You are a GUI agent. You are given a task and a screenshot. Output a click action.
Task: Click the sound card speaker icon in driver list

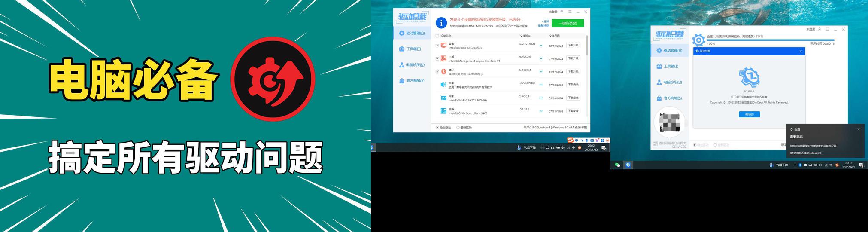point(443,85)
